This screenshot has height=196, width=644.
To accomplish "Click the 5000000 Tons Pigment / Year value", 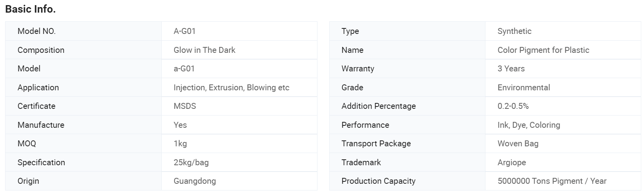I will point(552,181).
